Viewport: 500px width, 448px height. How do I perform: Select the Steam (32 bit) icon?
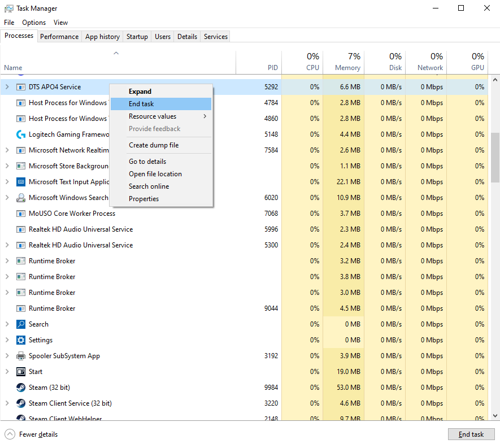pyautogui.click(x=21, y=388)
